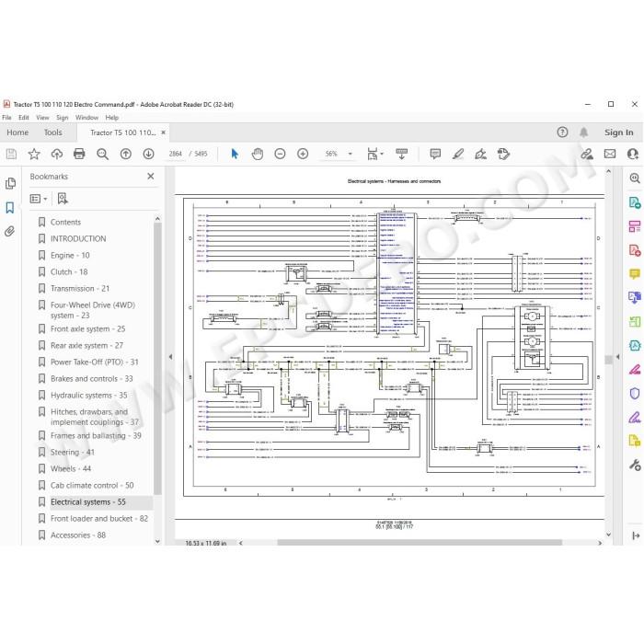The image size is (644, 644).
Task: Switch to the Tools tab
Action: 53,132
